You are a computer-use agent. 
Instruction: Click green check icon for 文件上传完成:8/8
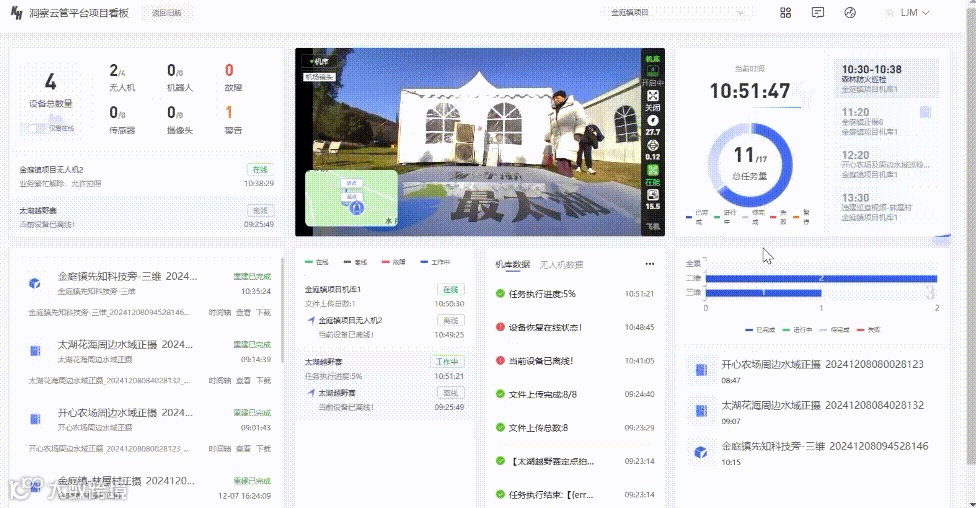click(x=500, y=394)
